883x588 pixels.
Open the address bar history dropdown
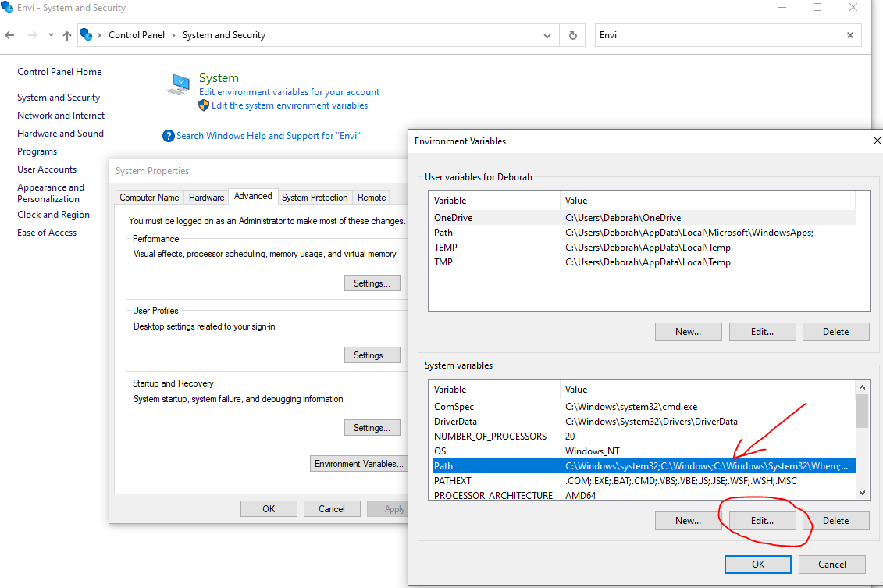[548, 35]
